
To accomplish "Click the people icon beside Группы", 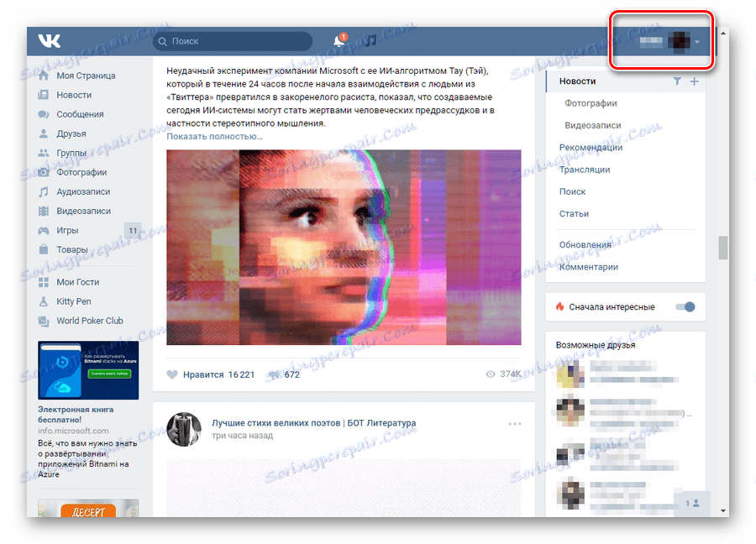I will click(x=44, y=153).
